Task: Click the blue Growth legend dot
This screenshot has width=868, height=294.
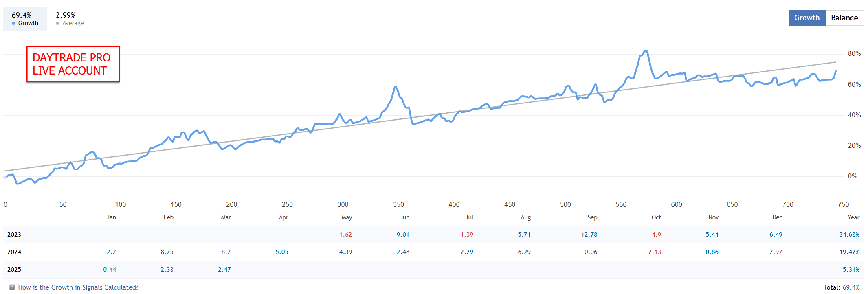Action: tap(13, 23)
